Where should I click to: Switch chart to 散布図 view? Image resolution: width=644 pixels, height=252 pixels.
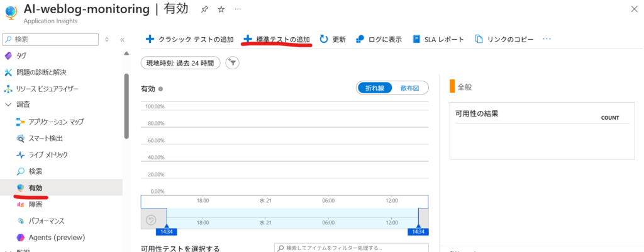(409, 88)
